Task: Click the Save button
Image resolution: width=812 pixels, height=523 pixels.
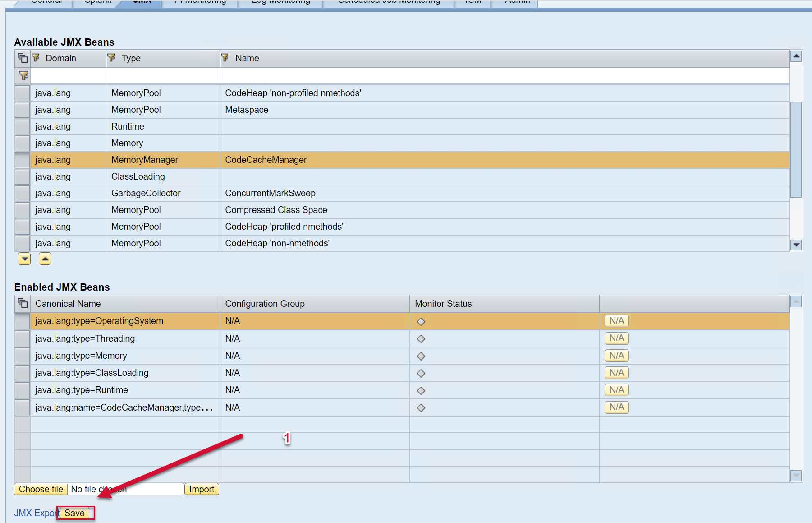Action: point(75,513)
